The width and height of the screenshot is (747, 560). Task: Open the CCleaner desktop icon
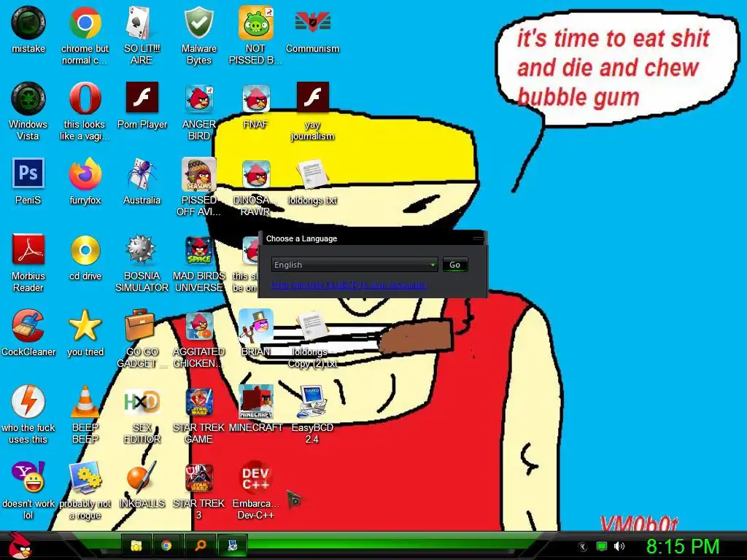(28, 326)
